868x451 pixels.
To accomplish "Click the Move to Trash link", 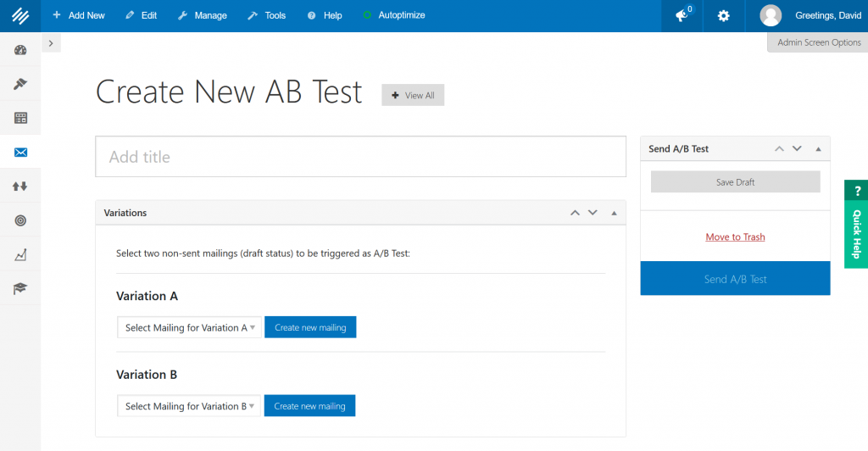I will coord(735,237).
